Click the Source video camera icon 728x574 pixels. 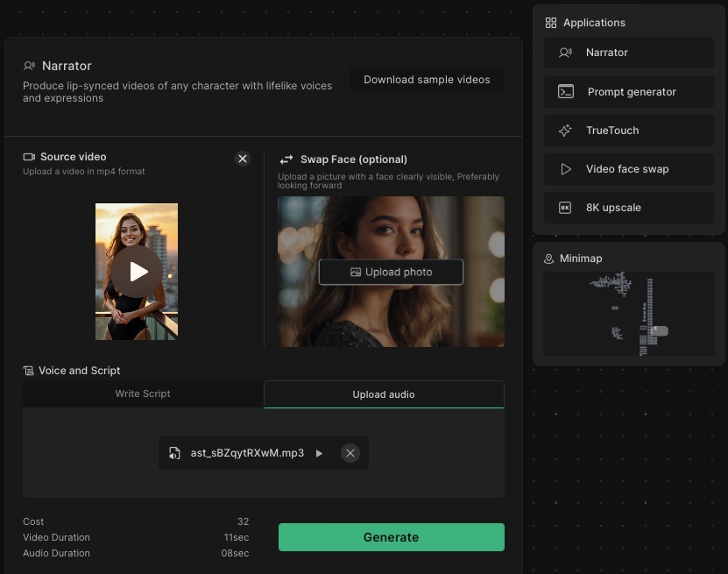(29, 157)
